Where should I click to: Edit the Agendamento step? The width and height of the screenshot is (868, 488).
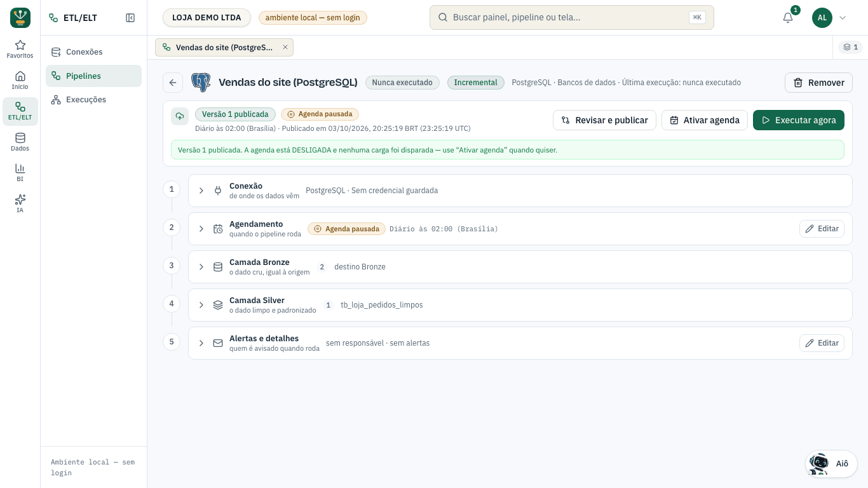coord(822,229)
